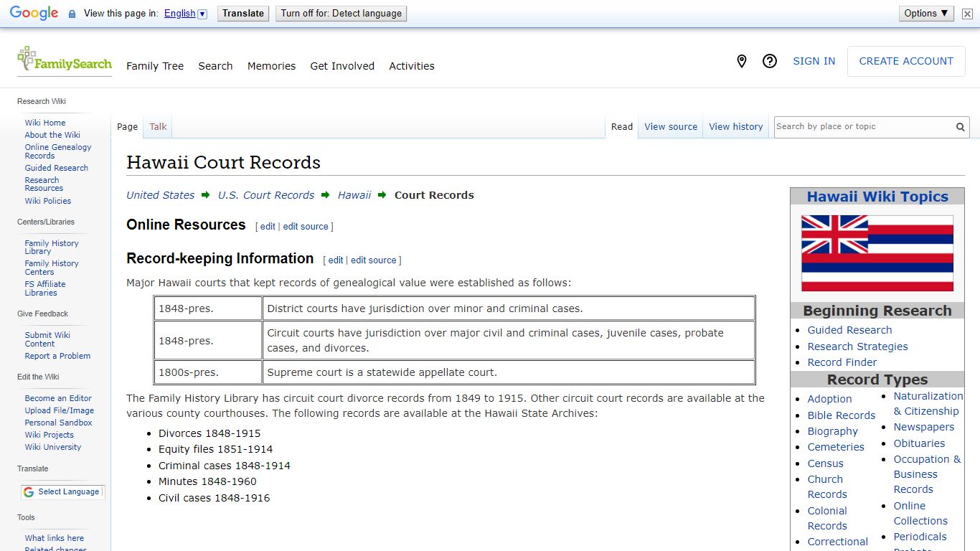Click the FamilySearch logo

click(x=65, y=60)
